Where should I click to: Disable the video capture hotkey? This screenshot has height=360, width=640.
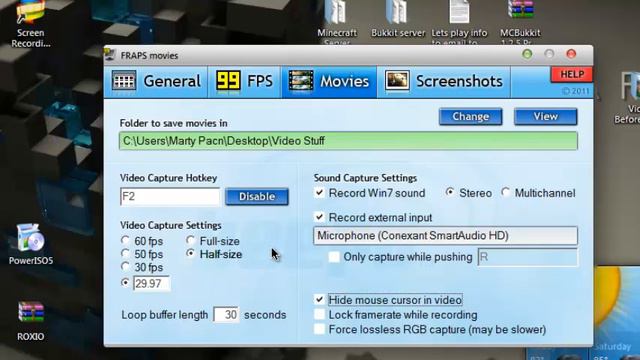coord(257,196)
